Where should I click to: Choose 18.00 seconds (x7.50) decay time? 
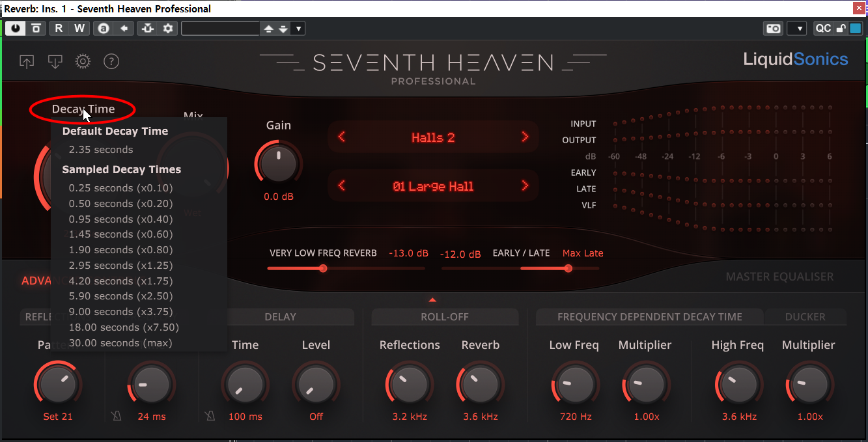pos(124,327)
